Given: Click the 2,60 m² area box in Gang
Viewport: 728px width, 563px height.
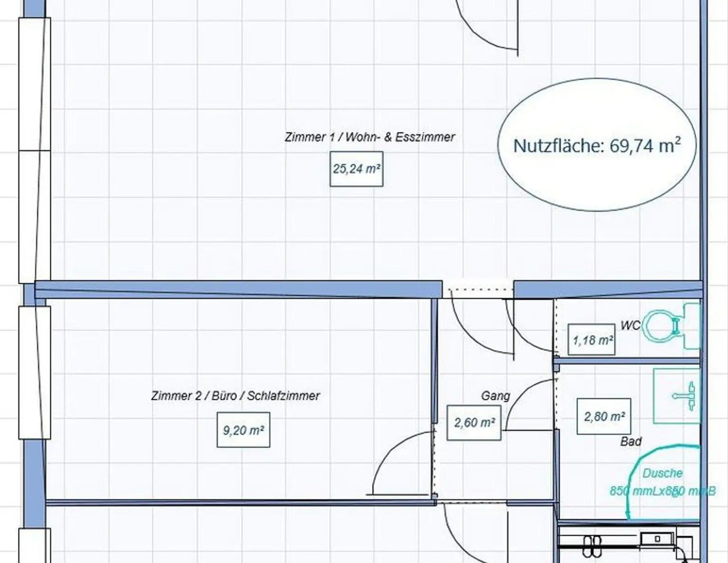Looking at the screenshot, I should point(474,422).
